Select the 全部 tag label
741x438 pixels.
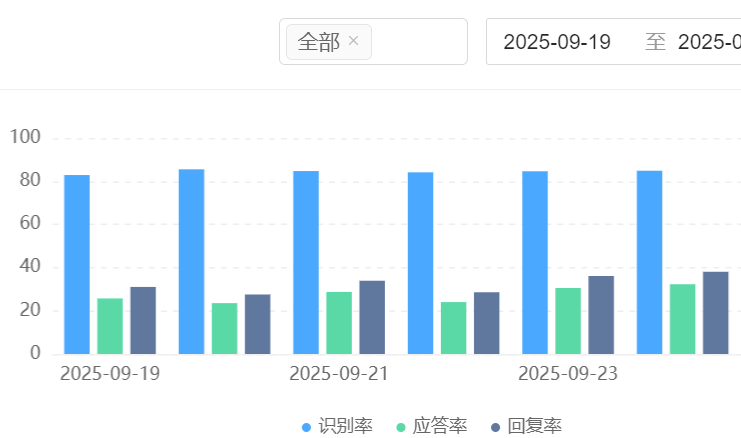[318, 42]
